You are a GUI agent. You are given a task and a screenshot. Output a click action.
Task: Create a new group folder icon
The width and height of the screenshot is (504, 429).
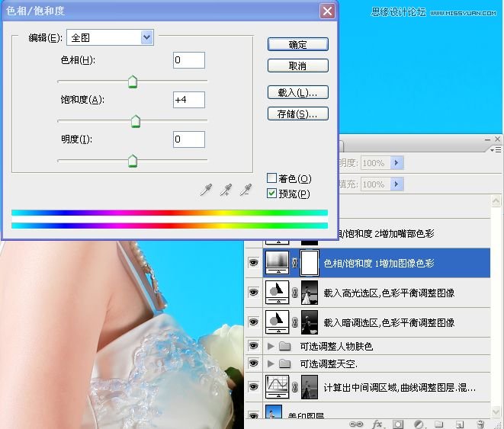(x=439, y=424)
